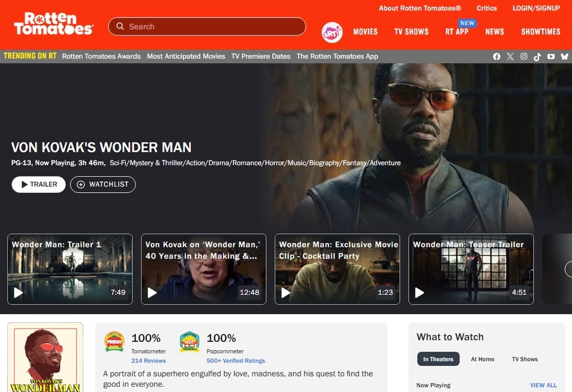This screenshot has height=392, width=572.
Task: Open the Instagram social icon
Action: tap(523, 56)
